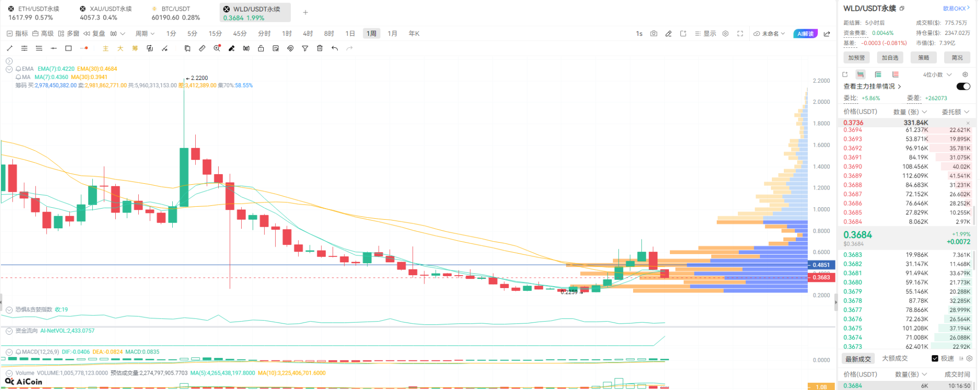Open the 指标 indicators menu
The image size is (980, 390).
17,33
